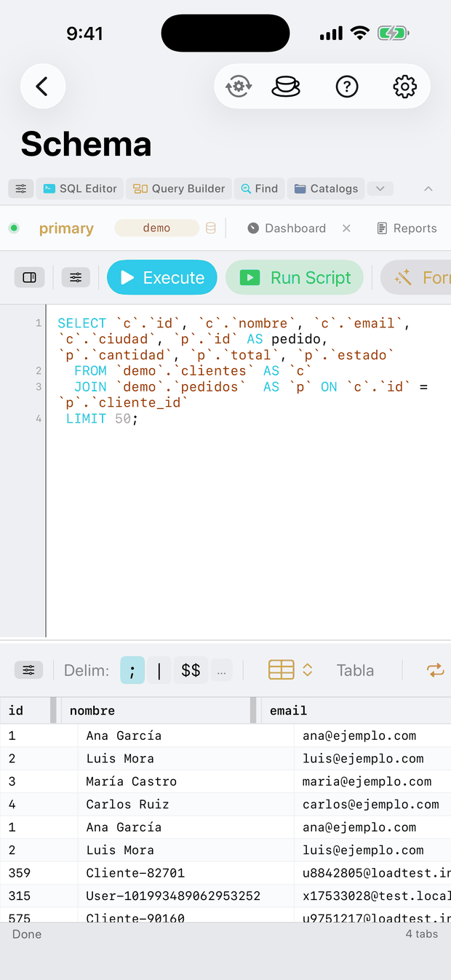
Task: Open the SQL Editor tab
Action: point(80,188)
